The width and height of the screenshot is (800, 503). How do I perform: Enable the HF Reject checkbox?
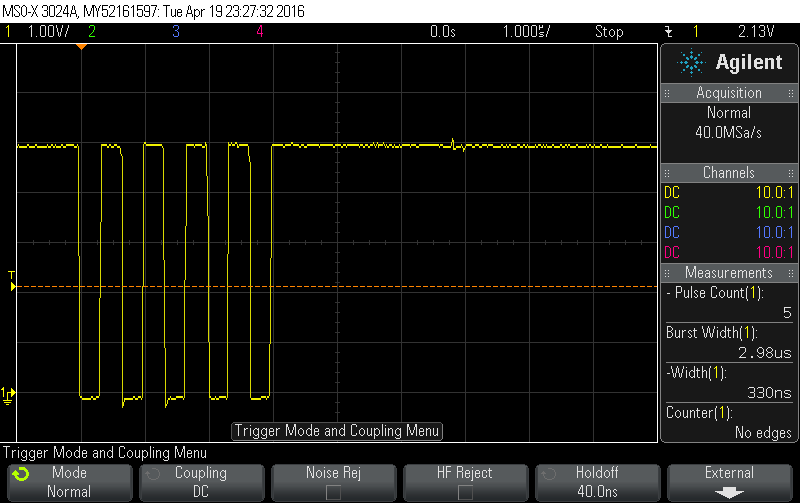pos(465,492)
